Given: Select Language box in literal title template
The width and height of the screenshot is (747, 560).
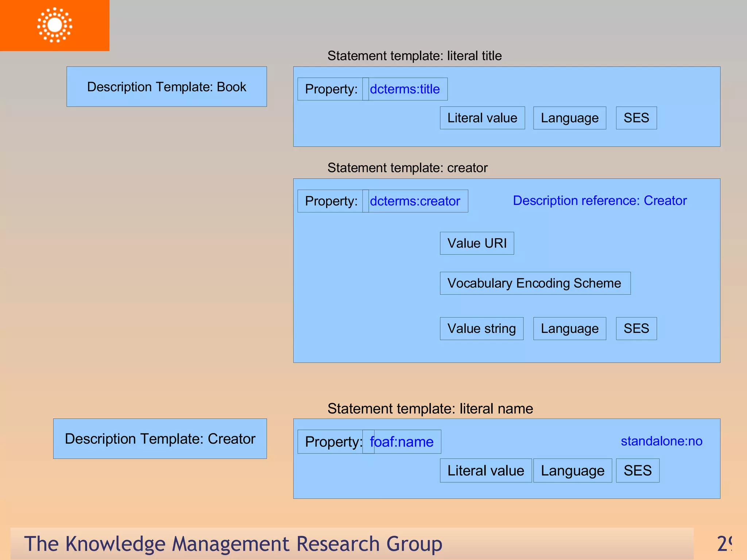Looking at the screenshot, I should [569, 118].
